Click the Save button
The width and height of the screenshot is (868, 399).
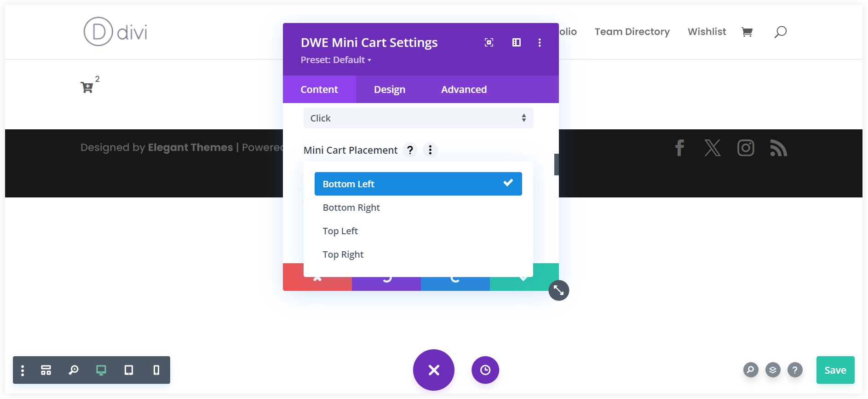(835, 370)
